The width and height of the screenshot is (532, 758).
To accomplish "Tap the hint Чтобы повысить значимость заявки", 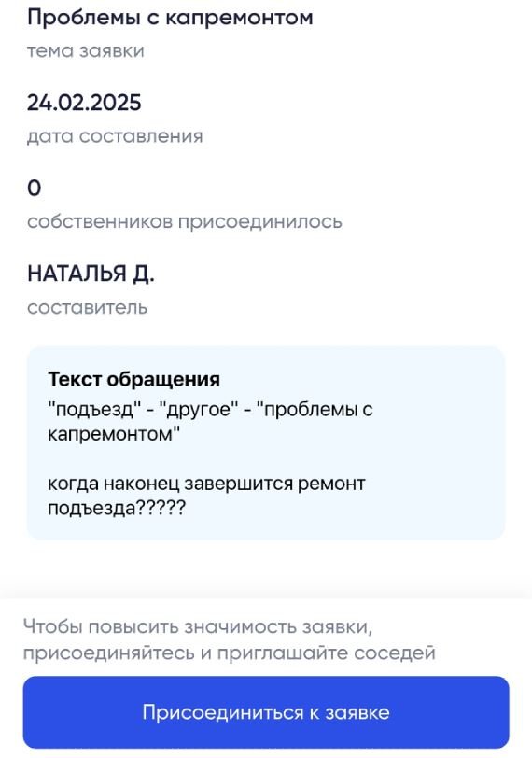I will pos(198,627).
